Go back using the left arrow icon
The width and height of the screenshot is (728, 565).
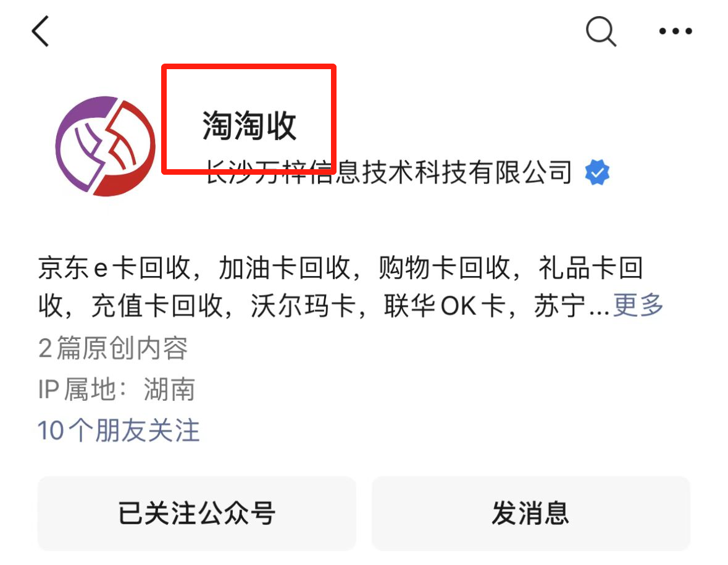click(40, 31)
